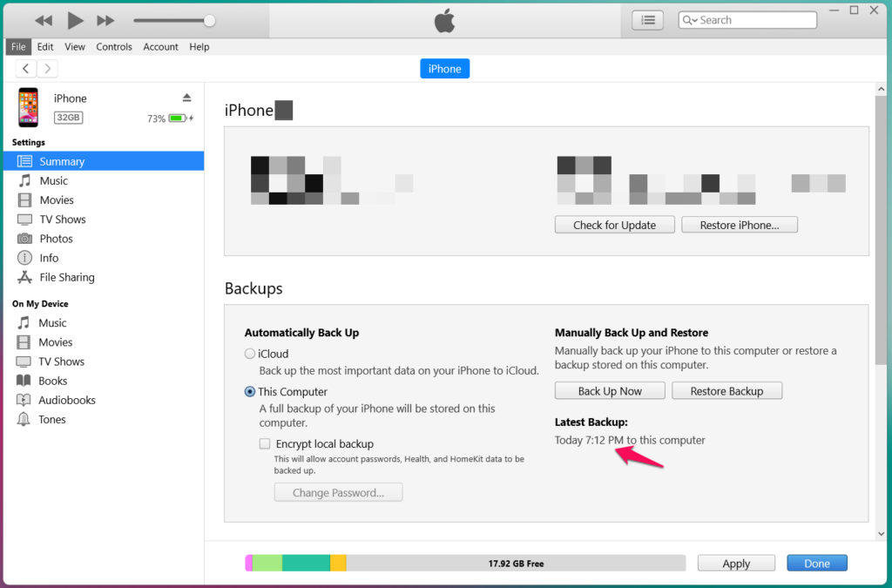892x588 pixels.
Task: Enable the Encrypt local backup checkbox
Action: 265,443
